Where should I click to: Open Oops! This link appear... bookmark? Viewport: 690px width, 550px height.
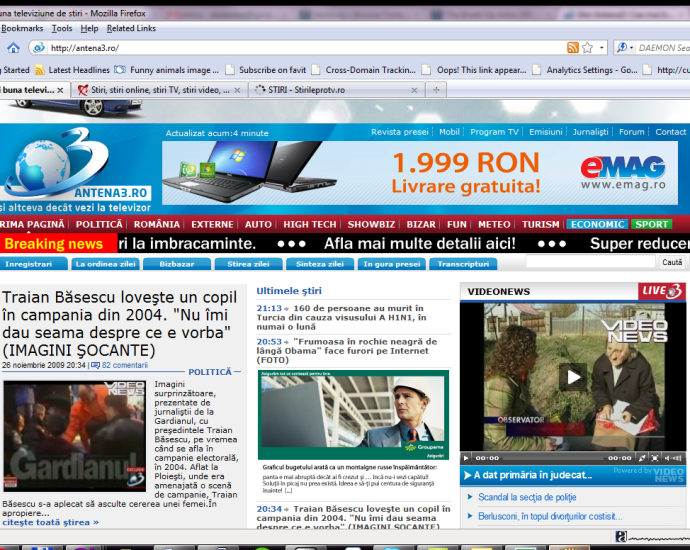tap(474, 70)
